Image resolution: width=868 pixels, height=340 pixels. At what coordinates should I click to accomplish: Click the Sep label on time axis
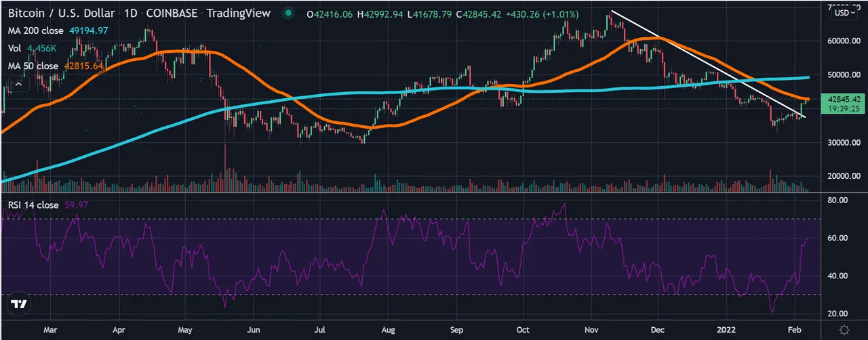(x=456, y=330)
